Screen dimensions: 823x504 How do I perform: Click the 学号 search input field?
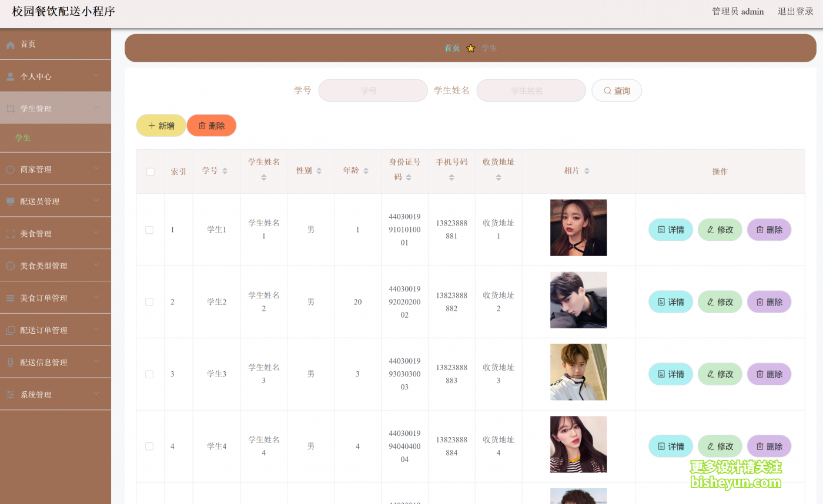coord(373,90)
